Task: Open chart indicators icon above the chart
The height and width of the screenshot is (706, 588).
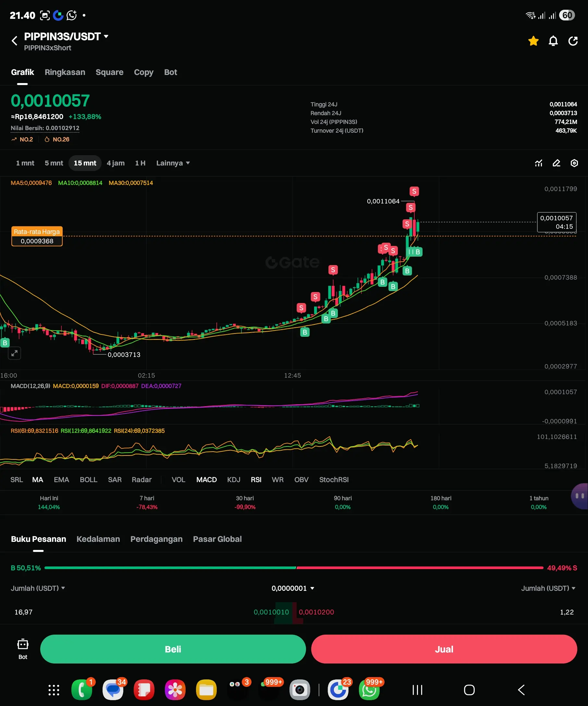Action: (x=539, y=163)
